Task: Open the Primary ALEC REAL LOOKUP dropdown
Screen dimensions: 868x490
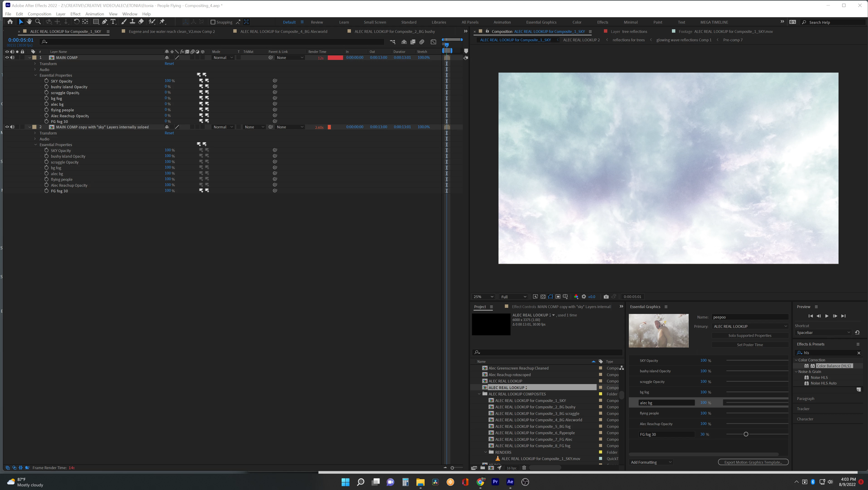Action: coord(750,326)
